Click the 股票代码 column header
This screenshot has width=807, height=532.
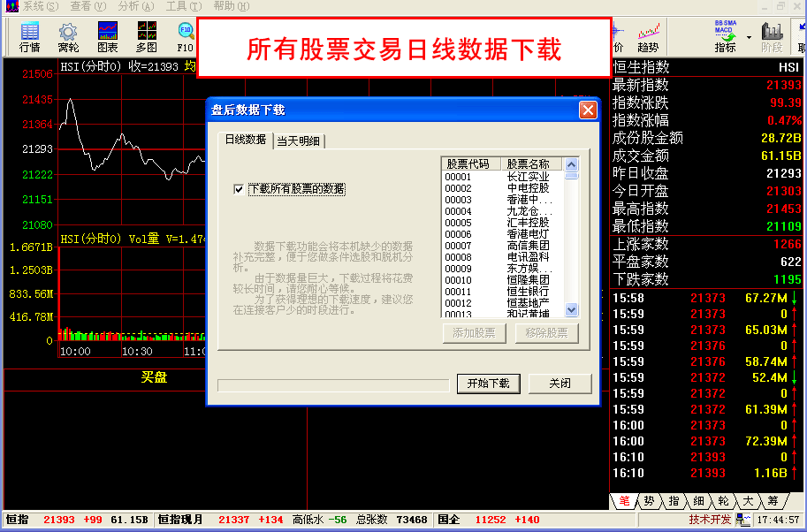pos(470,164)
